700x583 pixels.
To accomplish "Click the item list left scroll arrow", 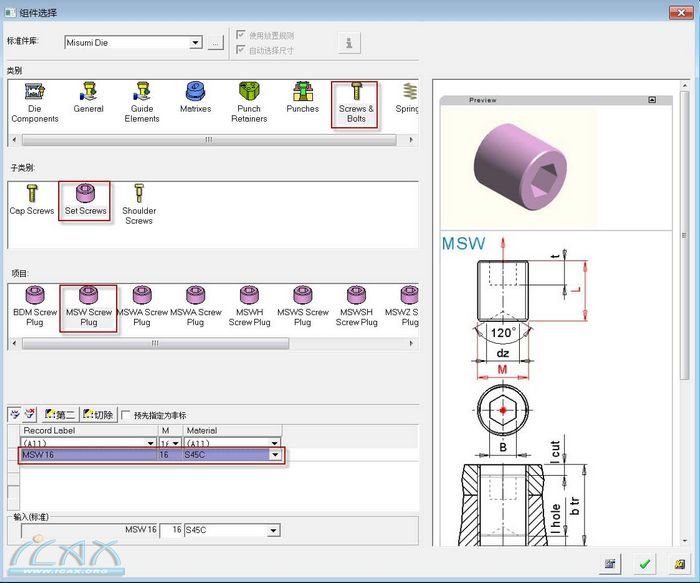I will point(15,343).
